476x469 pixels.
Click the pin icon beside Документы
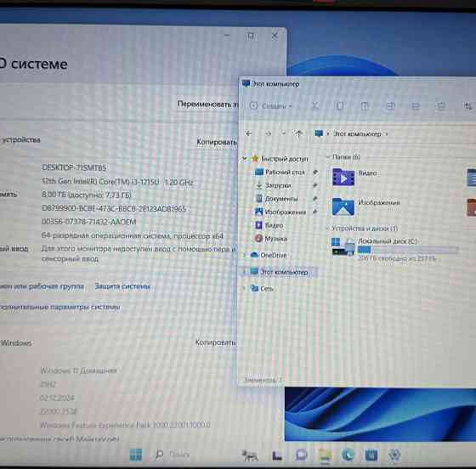tap(315, 199)
